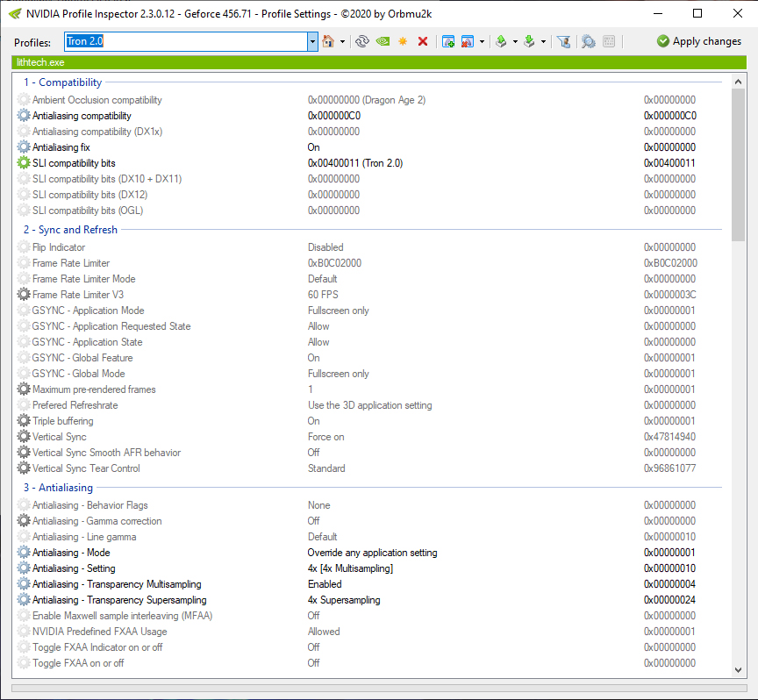Image resolution: width=758 pixels, height=700 pixels.
Task: Click the gear icon beside Antialiasing - Mode
Action: pyautogui.click(x=23, y=552)
